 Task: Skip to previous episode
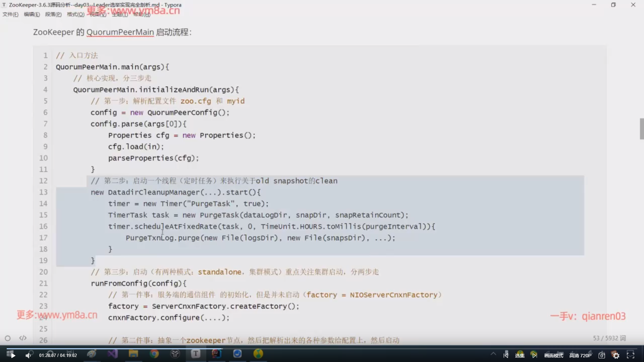(506, 355)
